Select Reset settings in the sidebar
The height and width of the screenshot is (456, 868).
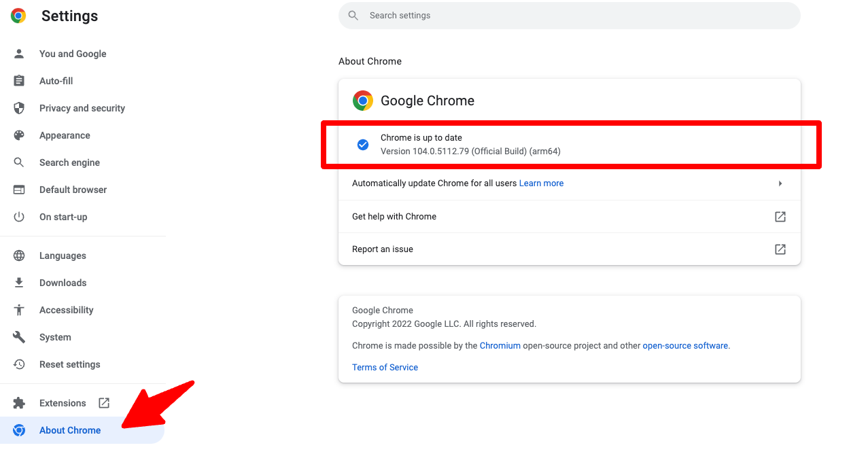[x=69, y=364]
